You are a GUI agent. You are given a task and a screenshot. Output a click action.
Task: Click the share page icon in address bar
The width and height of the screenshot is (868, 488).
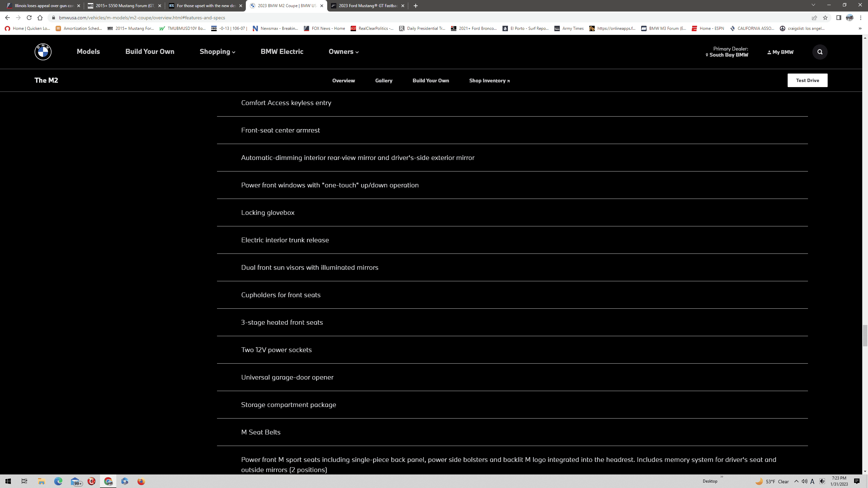pyautogui.click(x=814, y=18)
